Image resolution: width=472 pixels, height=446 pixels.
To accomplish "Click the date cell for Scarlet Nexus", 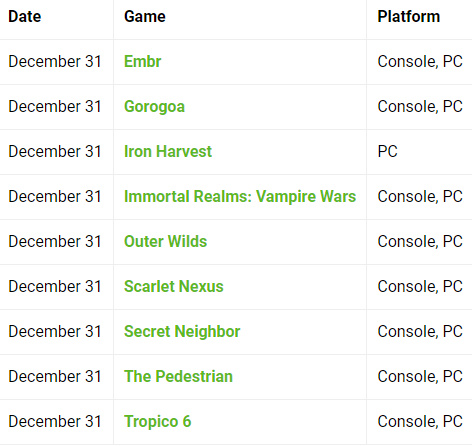I will [55, 287].
